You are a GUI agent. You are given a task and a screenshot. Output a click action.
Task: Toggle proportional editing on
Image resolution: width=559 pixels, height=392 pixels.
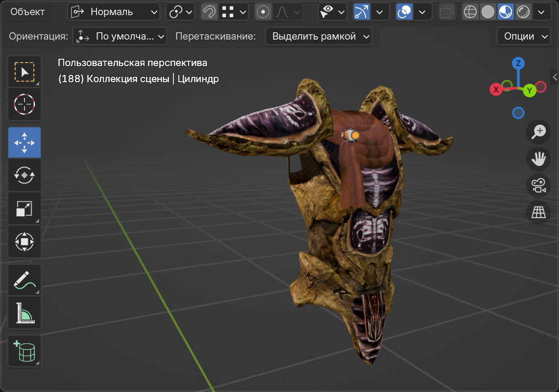[x=263, y=12]
